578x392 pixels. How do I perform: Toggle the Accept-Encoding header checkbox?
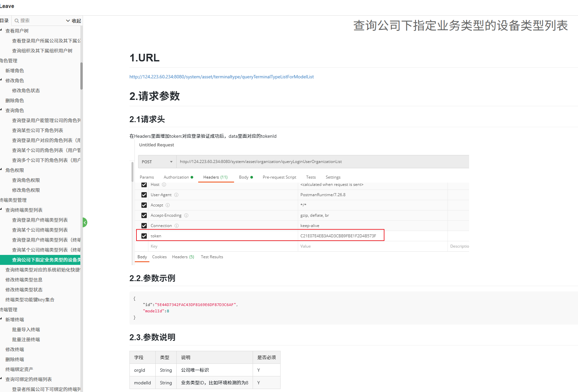[x=144, y=215]
